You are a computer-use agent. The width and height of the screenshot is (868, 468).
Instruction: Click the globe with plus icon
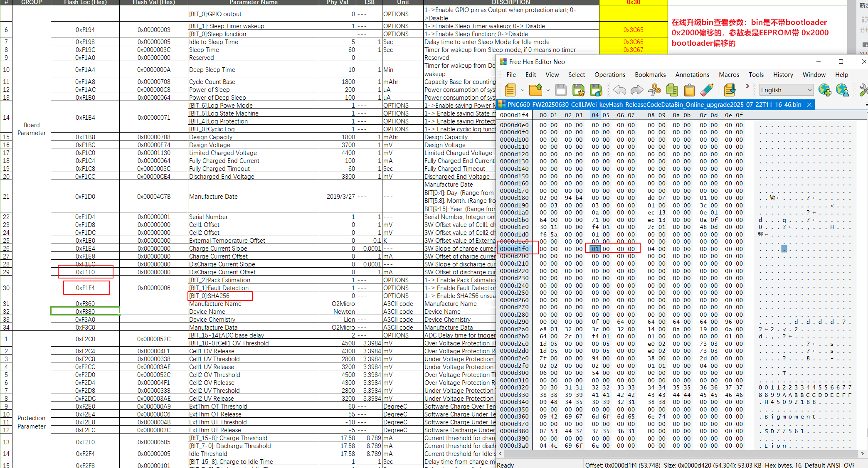click(824, 90)
